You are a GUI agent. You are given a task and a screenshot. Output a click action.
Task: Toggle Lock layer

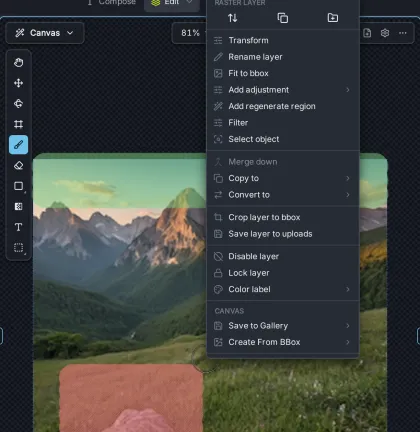point(283,273)
